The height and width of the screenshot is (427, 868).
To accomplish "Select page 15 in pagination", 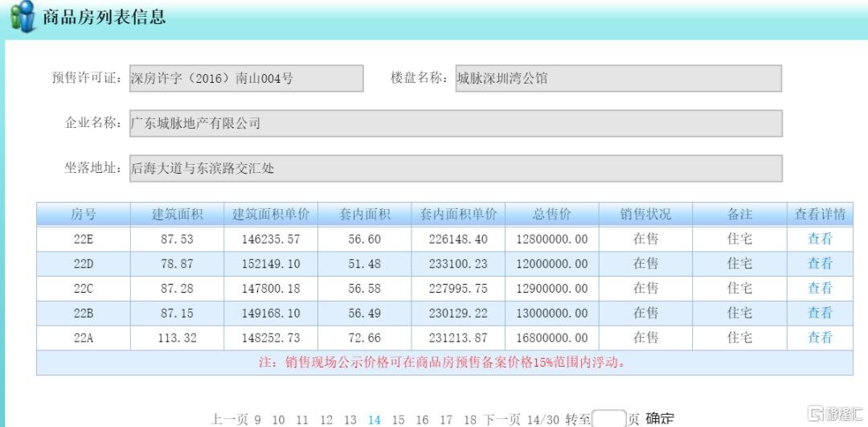I will pyautogui.click(x=398, y=419).
